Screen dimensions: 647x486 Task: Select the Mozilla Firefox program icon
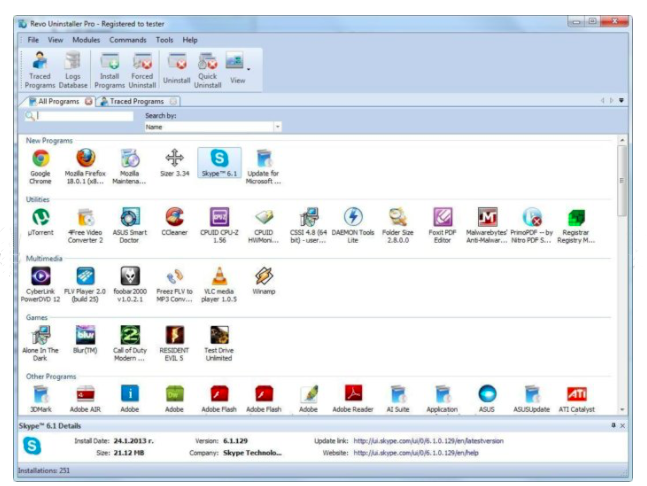click(86, 164)
